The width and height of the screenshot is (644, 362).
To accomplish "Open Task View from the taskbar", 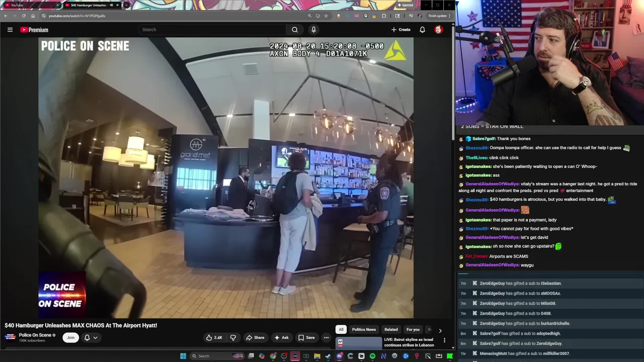I will [251, 356].
